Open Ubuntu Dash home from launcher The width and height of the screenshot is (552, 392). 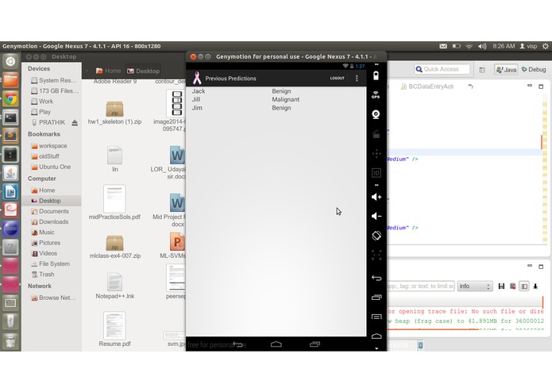click(10, 61)
